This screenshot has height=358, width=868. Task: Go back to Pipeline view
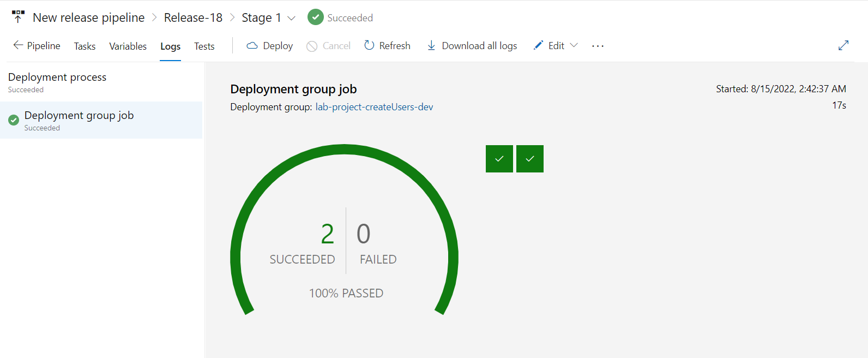click(x=37, y=46)
